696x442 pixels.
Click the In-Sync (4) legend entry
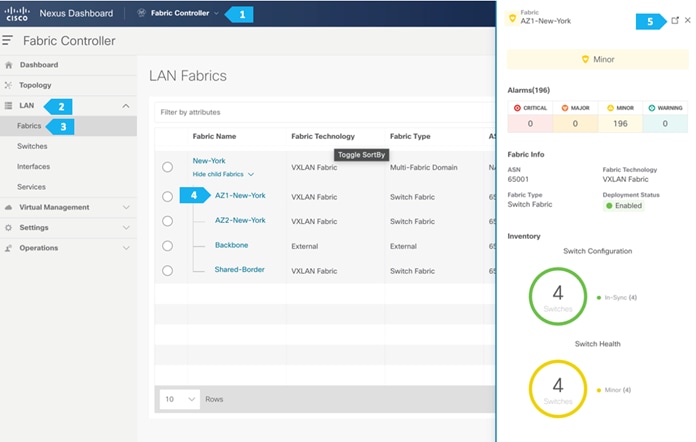pos(617,297)
